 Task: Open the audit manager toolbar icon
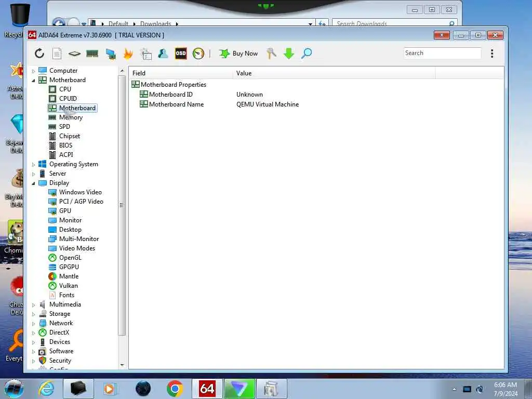[x=146, y=54]
